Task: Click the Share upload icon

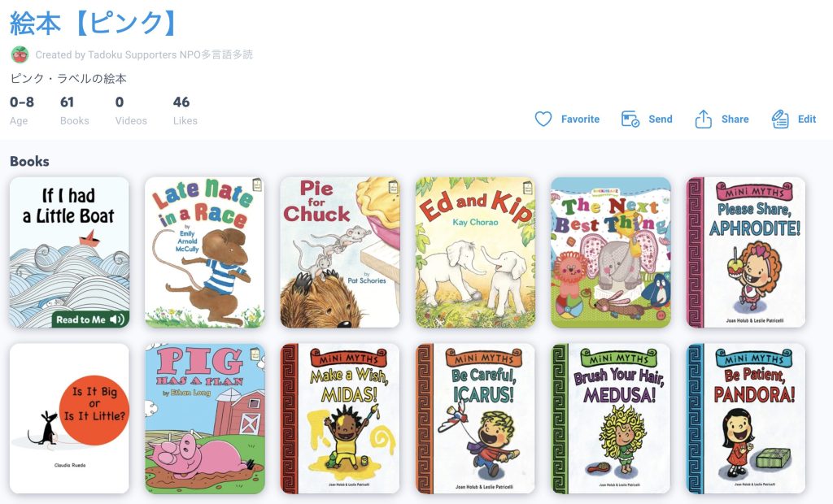Action: (x=704, y=119)
